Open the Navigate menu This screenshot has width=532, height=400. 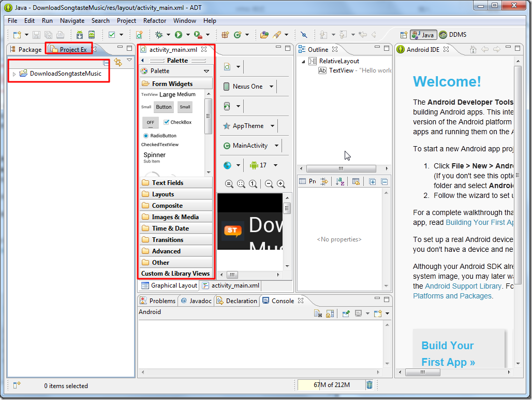coord(72,21)
